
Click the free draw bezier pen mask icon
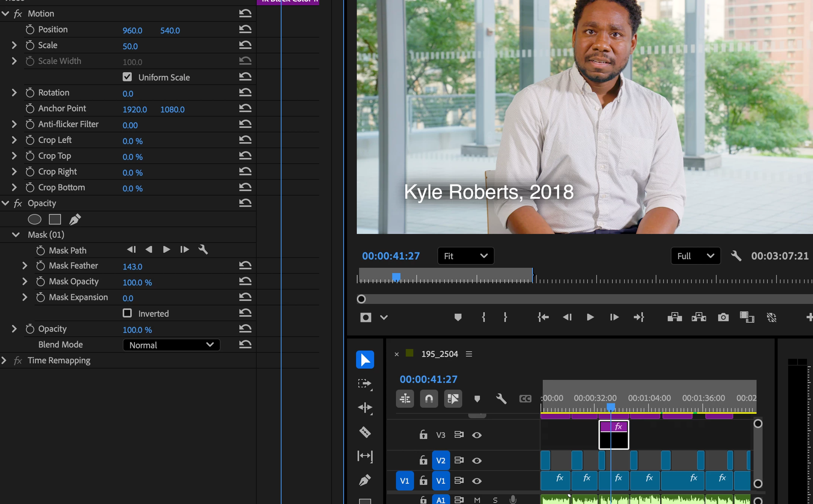75,219
